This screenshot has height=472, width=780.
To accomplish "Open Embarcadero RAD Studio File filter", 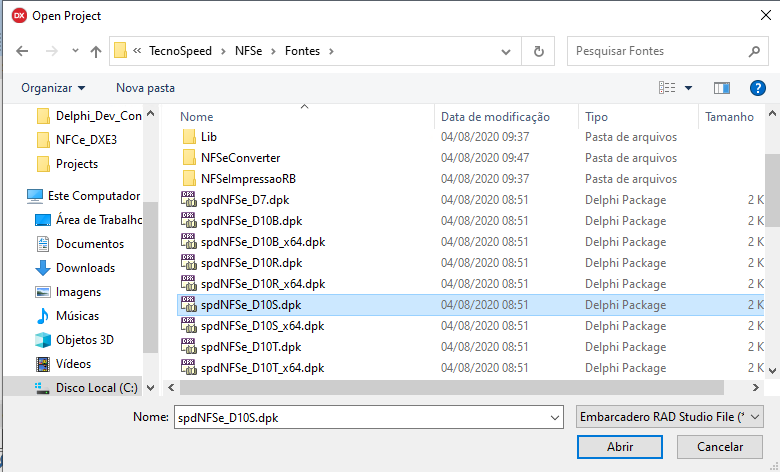I will [670, 417].
